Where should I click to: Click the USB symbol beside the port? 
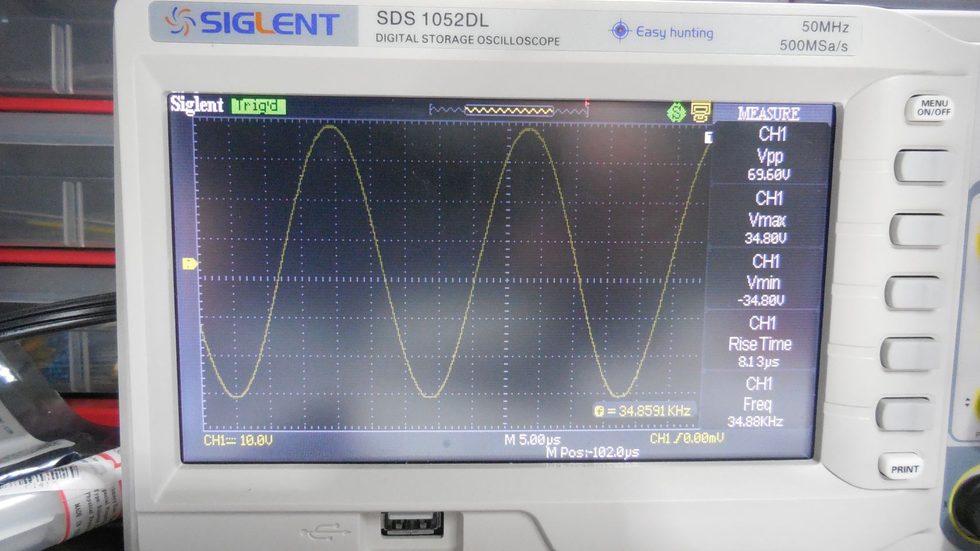pyautogui.click(x=325, y=531)
